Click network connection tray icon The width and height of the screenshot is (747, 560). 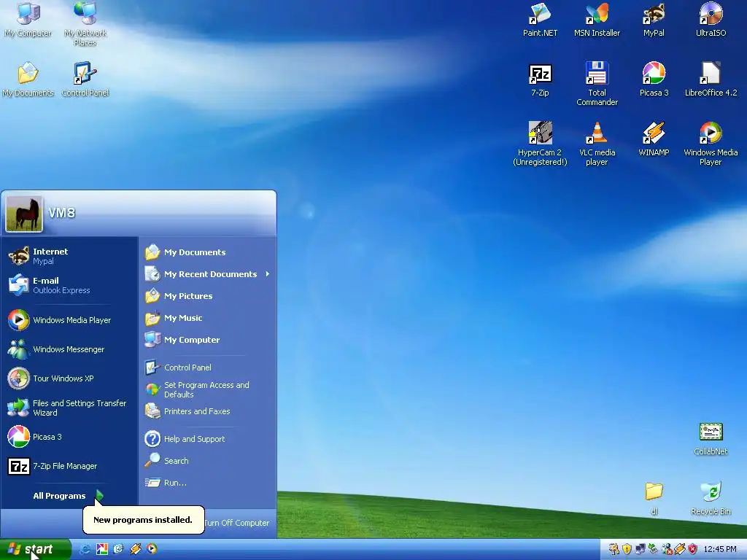tap(640, 549)
